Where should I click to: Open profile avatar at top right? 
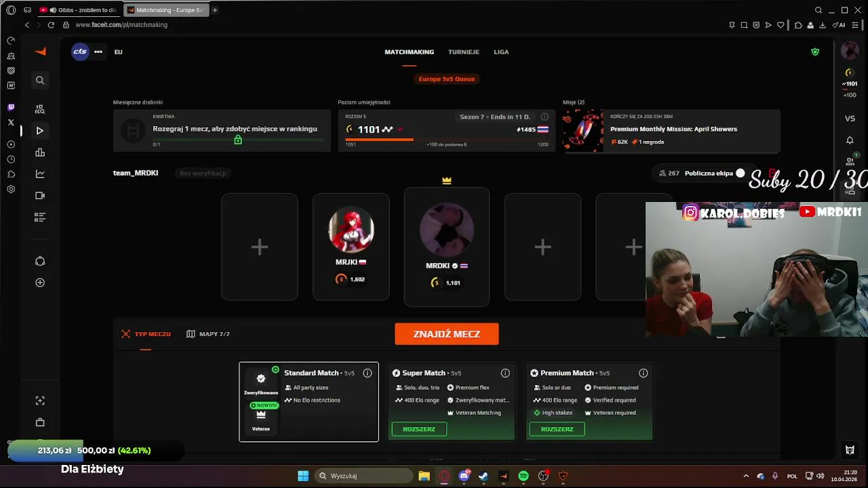(850, 51)
